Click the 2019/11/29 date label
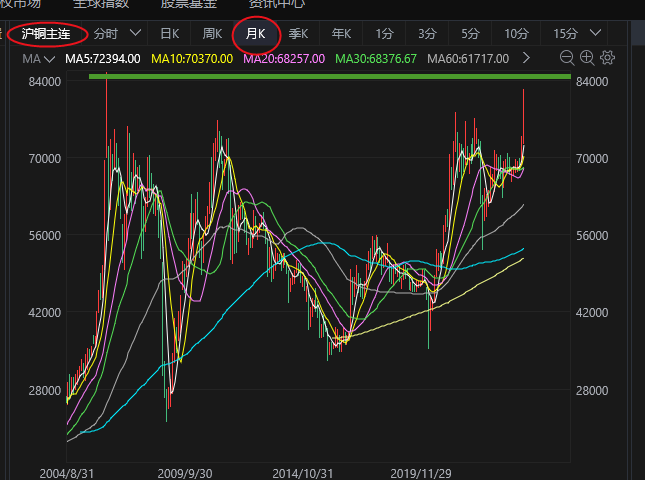 coord(421,474)
